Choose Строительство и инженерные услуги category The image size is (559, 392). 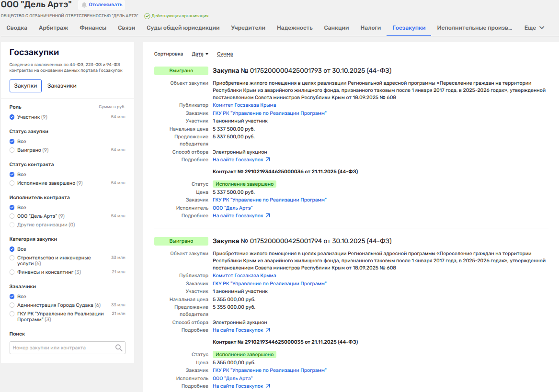(12, 258)
